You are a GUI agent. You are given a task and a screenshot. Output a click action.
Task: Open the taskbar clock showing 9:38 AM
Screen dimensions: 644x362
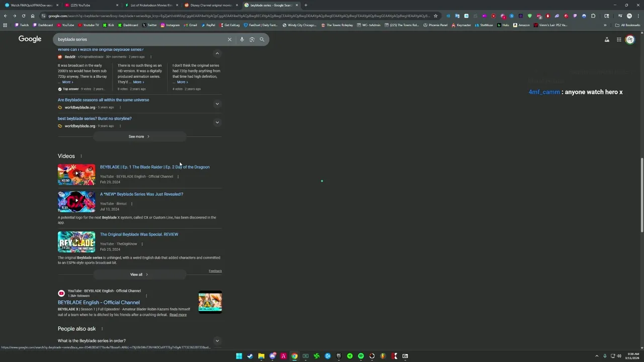click(633, 356)
